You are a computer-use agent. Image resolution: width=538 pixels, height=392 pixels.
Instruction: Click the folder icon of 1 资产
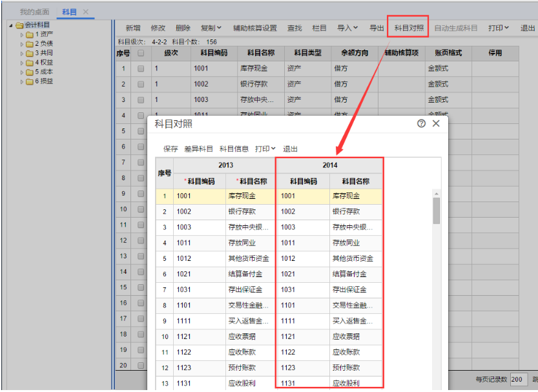coord(30,35)
